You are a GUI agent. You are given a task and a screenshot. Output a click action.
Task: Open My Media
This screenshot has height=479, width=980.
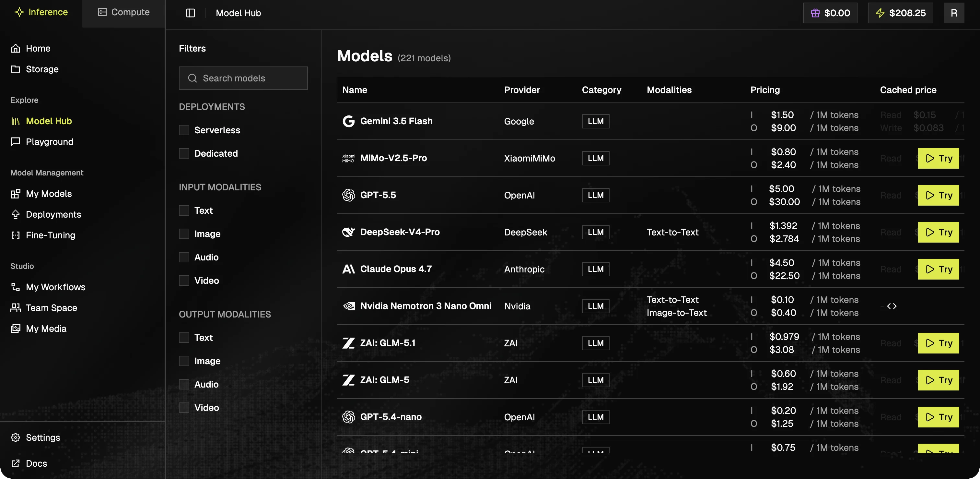click(39, 328)
